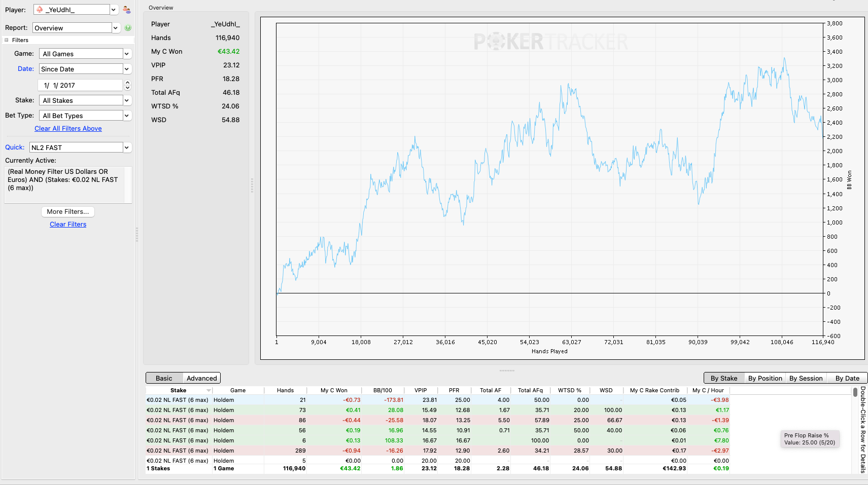Click the Stake column sort arrow
The height and width of the screenshot is (485, 868).
(x=209, y=390)
